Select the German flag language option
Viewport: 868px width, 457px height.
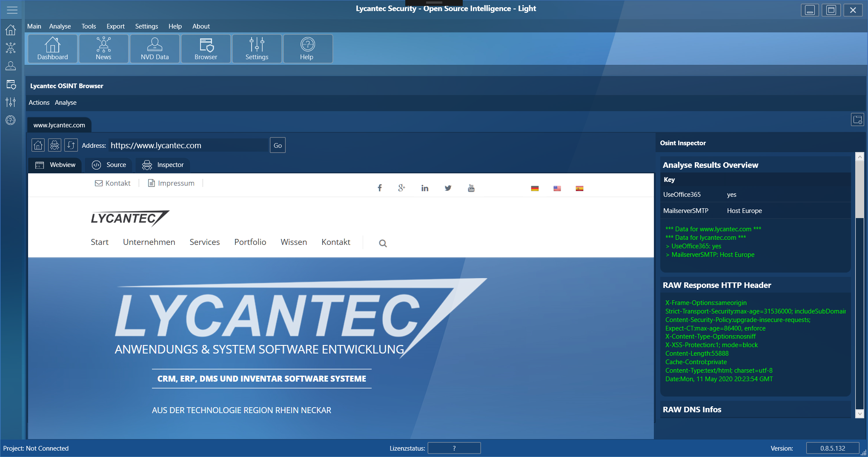click(535, 188)
